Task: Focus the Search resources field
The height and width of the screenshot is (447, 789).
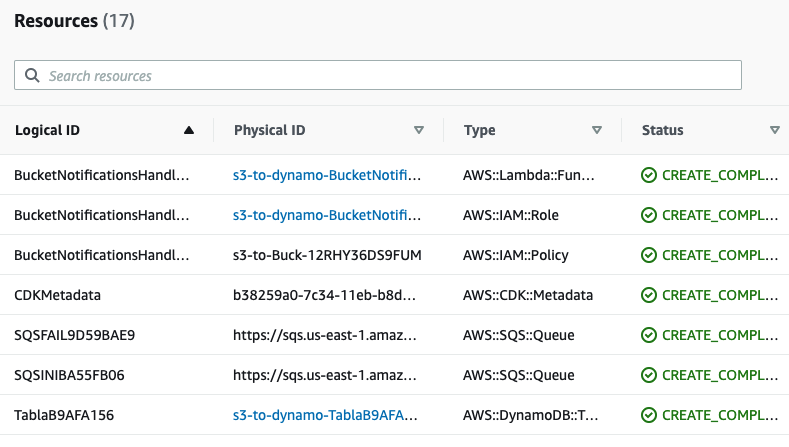Action: point(390,76)
